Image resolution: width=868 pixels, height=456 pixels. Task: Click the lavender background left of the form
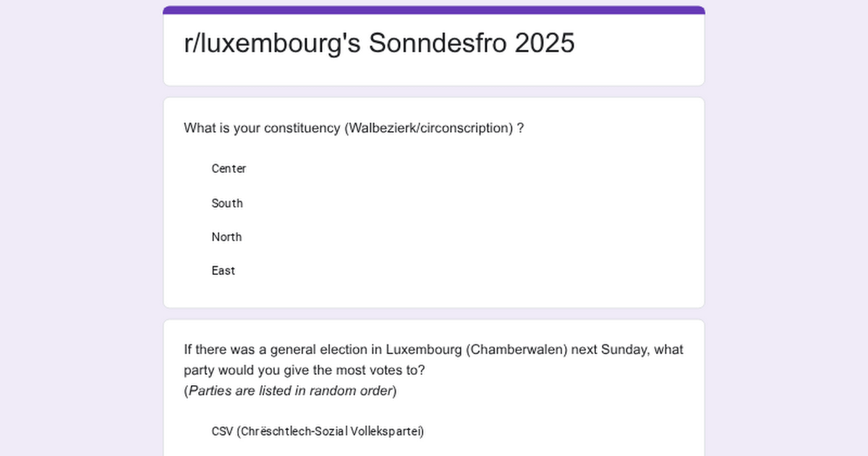point(80,217)
